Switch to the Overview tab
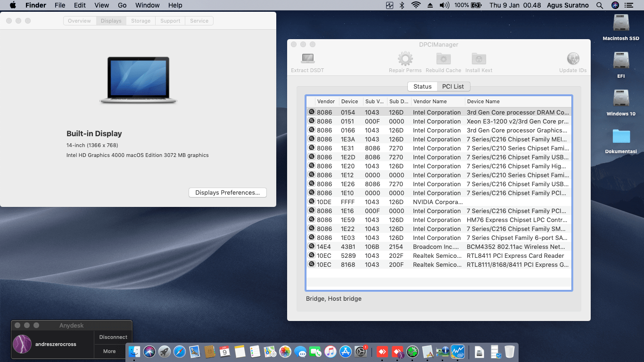The width and height of the screenshot is (644, 362). click(x=79, y=21)
